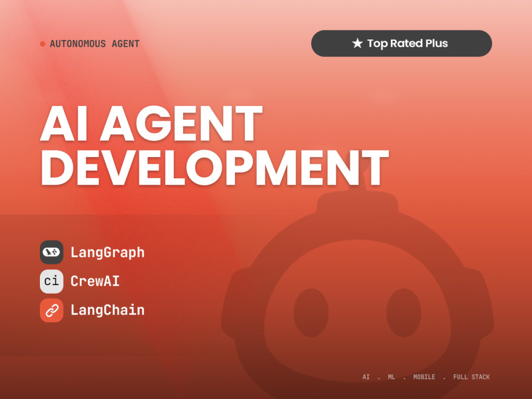Click the Top Rated Plus badge
Screen dimensions: 532x399
click(401, 44)
